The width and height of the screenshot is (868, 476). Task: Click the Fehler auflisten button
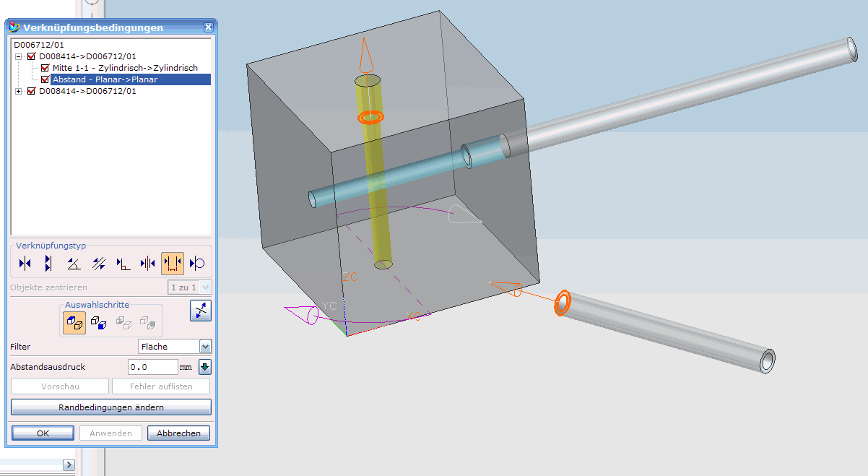point(161,386)
